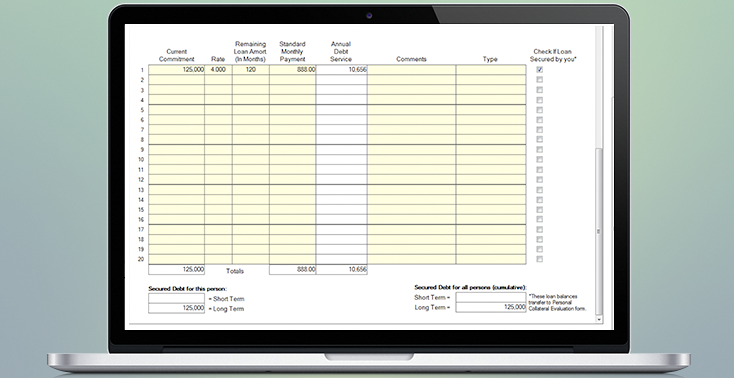The image size is (734, 378).
Task: Check the loan secured box for row 2
Action: pos(540,80)
